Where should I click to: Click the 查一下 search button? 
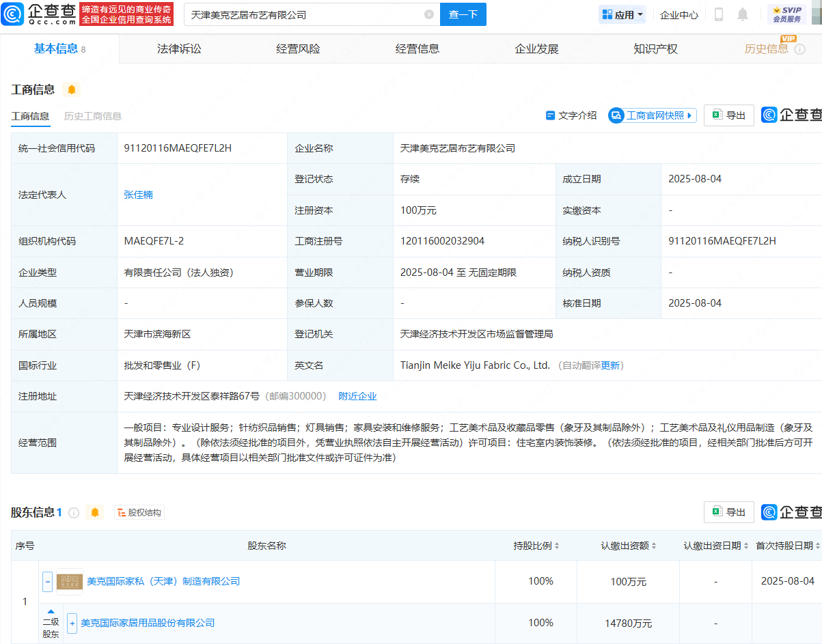[463, 14]
